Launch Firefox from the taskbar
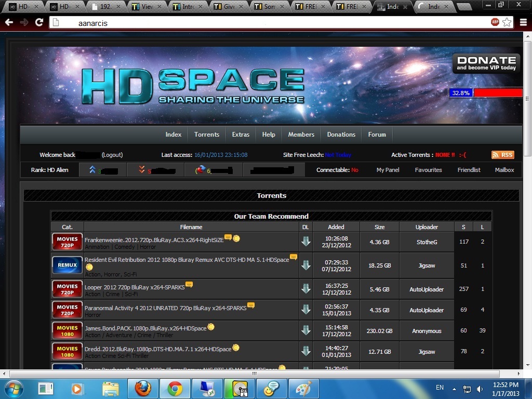The height and width of the screenshot is (399, 532). (x=143, y=389)
